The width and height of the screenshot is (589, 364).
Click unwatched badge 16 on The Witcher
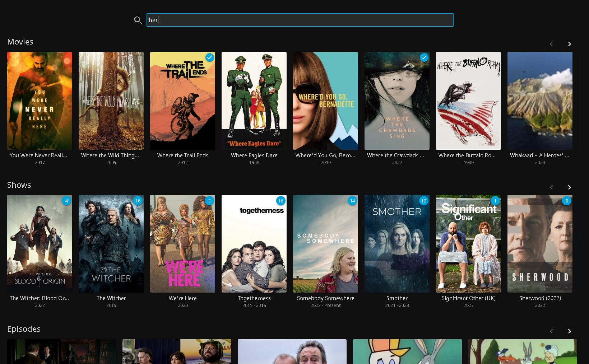point(138,201)
